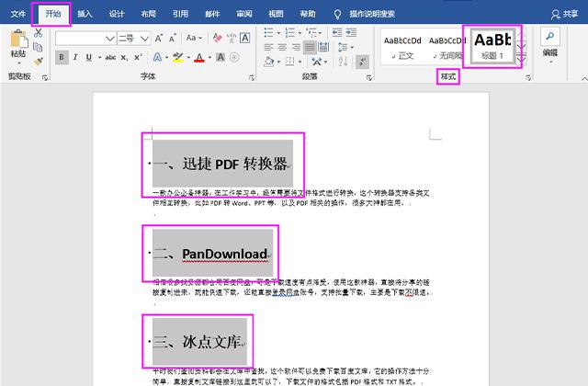Apply the 标题 1 heading style
Screen dimensions: 588x386
click(492, 46)
